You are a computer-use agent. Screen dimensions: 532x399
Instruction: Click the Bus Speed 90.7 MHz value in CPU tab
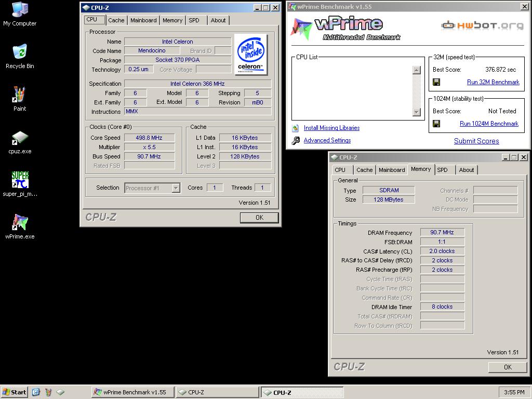[149, 156]
